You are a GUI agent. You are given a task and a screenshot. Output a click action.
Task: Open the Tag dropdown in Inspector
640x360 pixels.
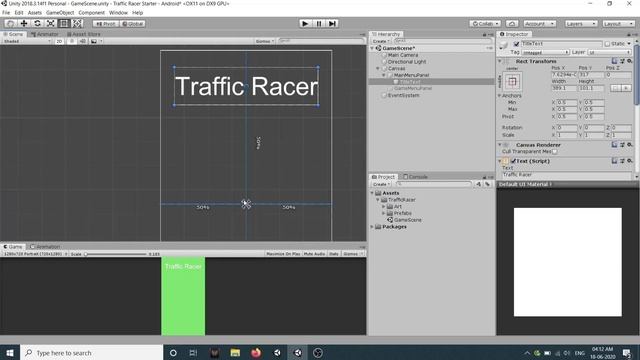pyautogui.click(x=545, y=52)
